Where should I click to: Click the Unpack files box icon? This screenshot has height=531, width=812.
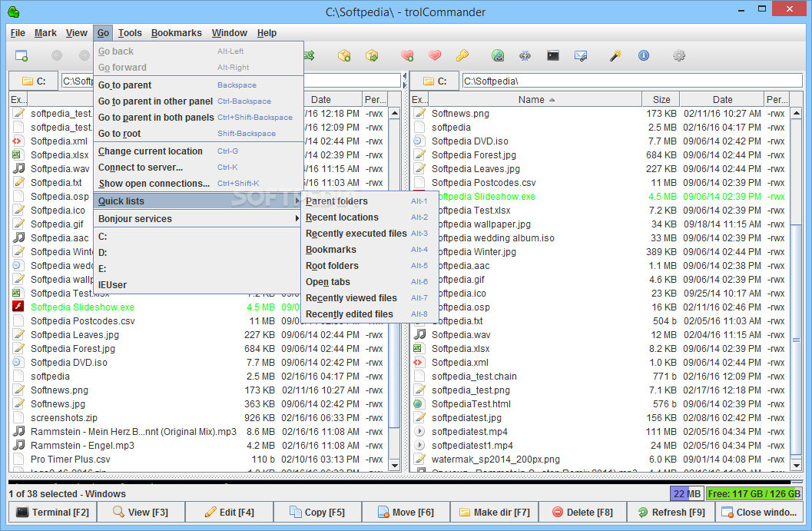click(x=372, y=55)
